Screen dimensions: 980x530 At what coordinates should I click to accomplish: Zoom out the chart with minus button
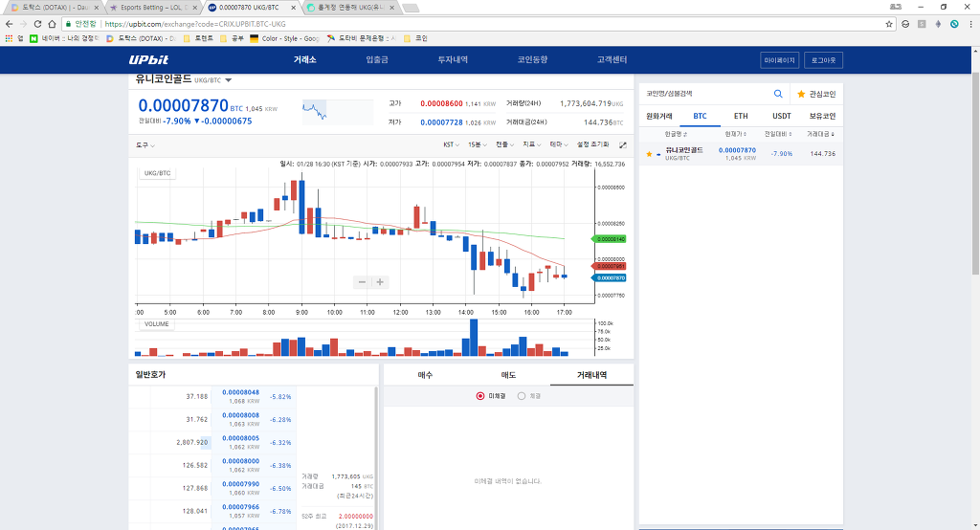coord(362,282)
